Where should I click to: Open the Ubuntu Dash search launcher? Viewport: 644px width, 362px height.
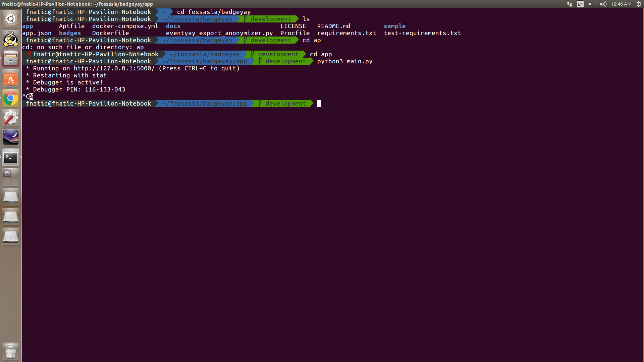(11, 19)
